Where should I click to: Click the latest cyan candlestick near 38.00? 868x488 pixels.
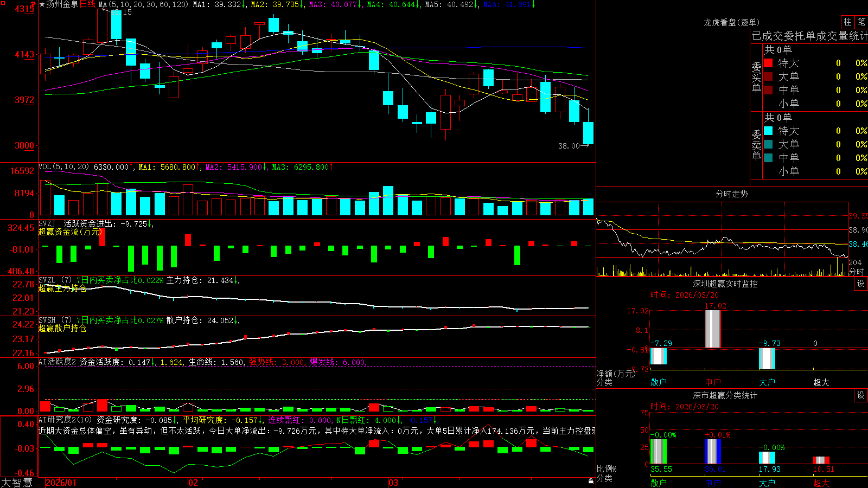(x=588, y=133)
